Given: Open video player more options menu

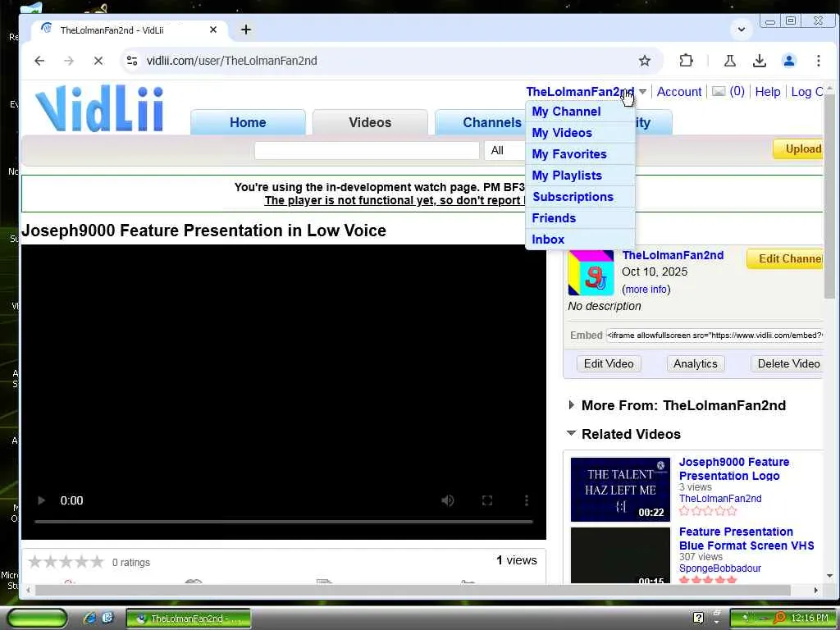Looking at the screenshot, I should click(x=527, y=500).
